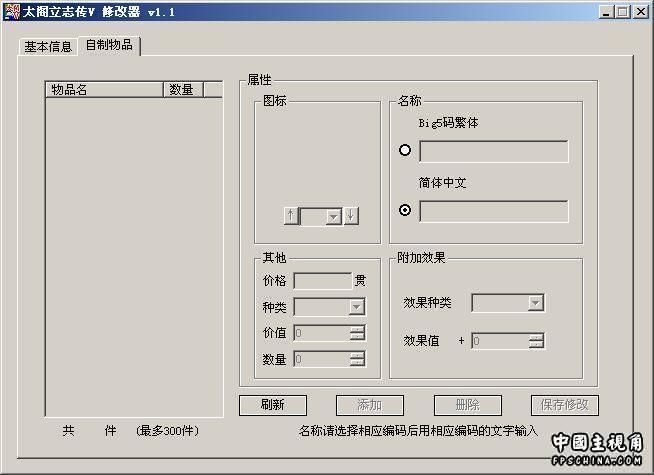Open the 效果种类 dropdown
The image size is (654, 475).
(536, 303)
